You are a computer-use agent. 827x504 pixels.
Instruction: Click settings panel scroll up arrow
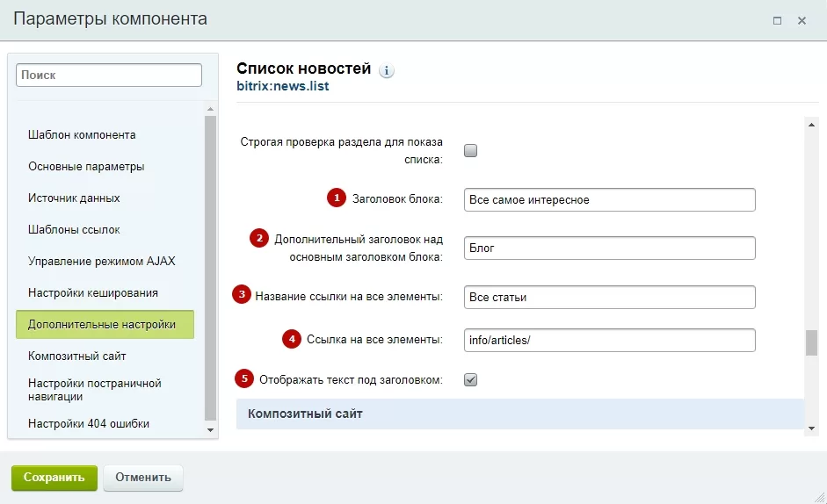(811, 125)
